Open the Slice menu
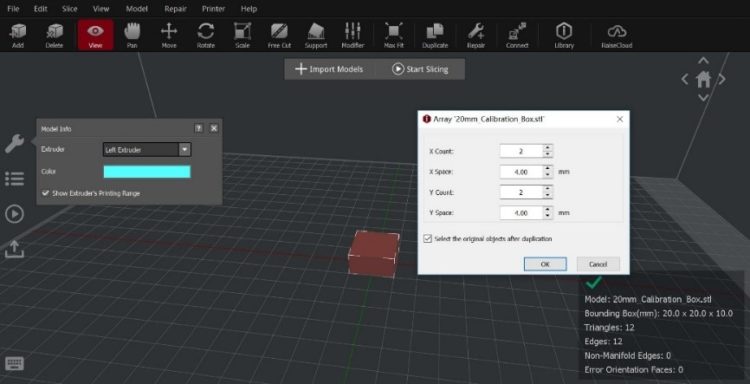The image size is (750, 384). (69, 9)
